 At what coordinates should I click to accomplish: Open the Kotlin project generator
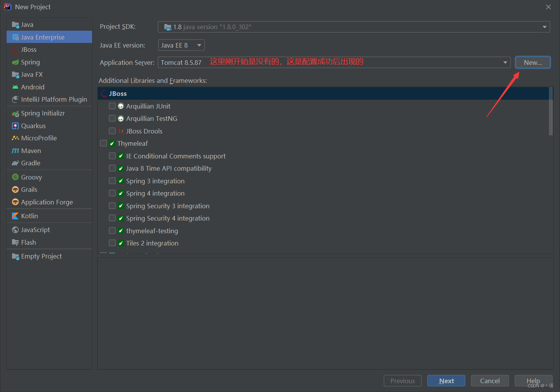29,216
